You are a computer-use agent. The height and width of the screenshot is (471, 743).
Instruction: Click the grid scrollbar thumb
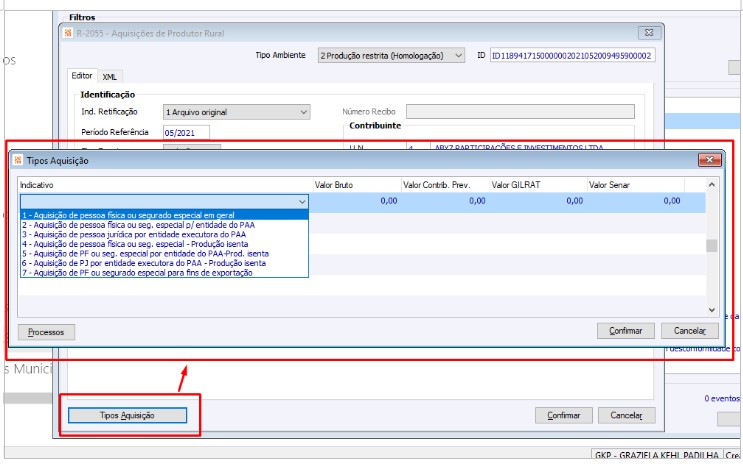pos(712,245)
